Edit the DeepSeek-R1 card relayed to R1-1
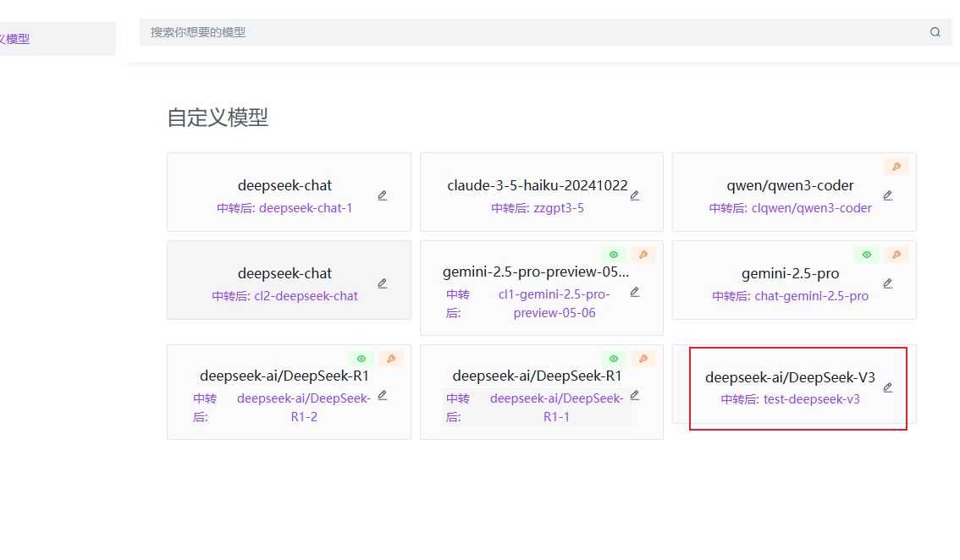The image size is (960, 560). (x=635, y=395)
